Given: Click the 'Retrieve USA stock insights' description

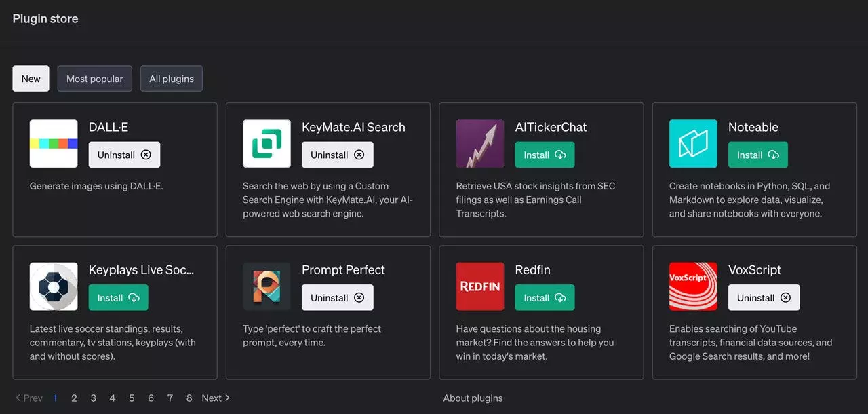Looking at the screenshot, I should click(x=536, y=200).
